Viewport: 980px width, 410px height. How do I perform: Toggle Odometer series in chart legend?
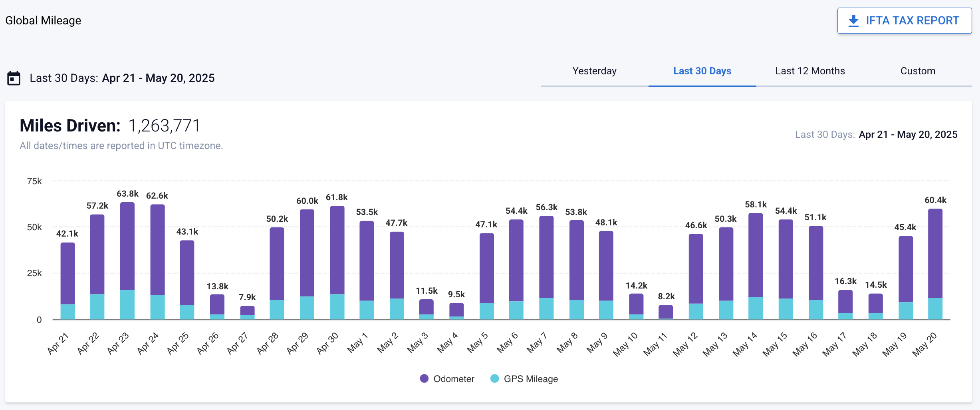point(454,379)
